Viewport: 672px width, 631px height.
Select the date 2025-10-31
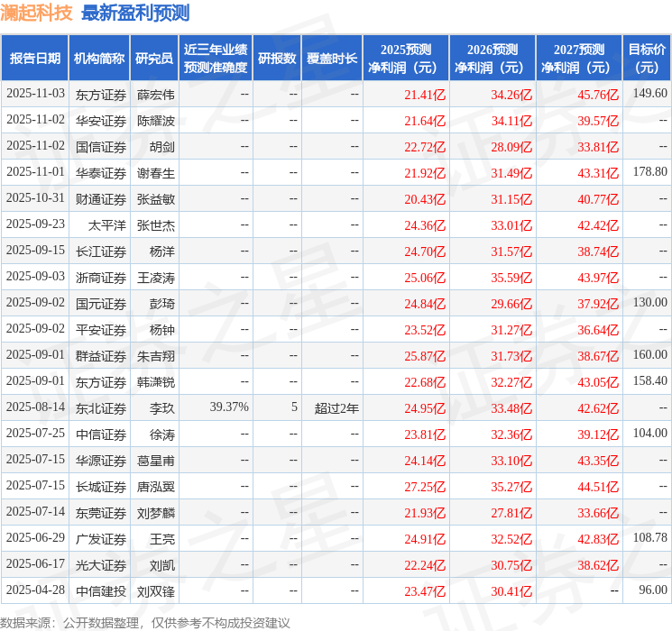[35, 198]
